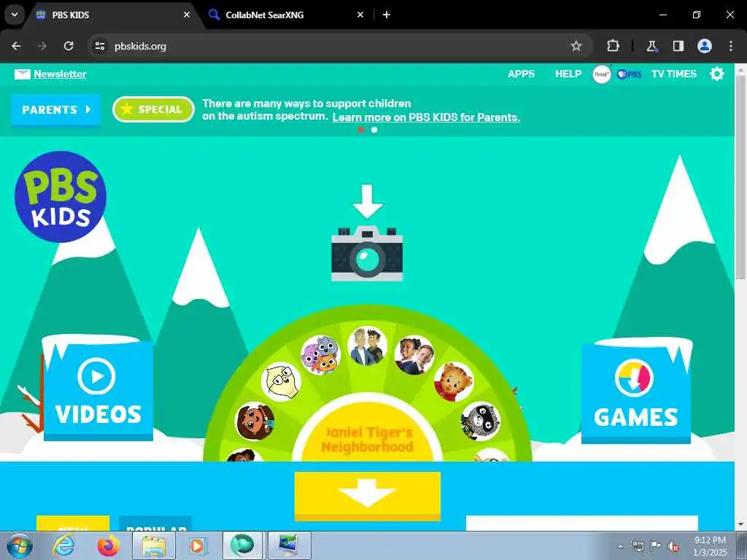Open the Newsletter envelope icon
Viewport: 747px width, 560px height.
(23, 74)
